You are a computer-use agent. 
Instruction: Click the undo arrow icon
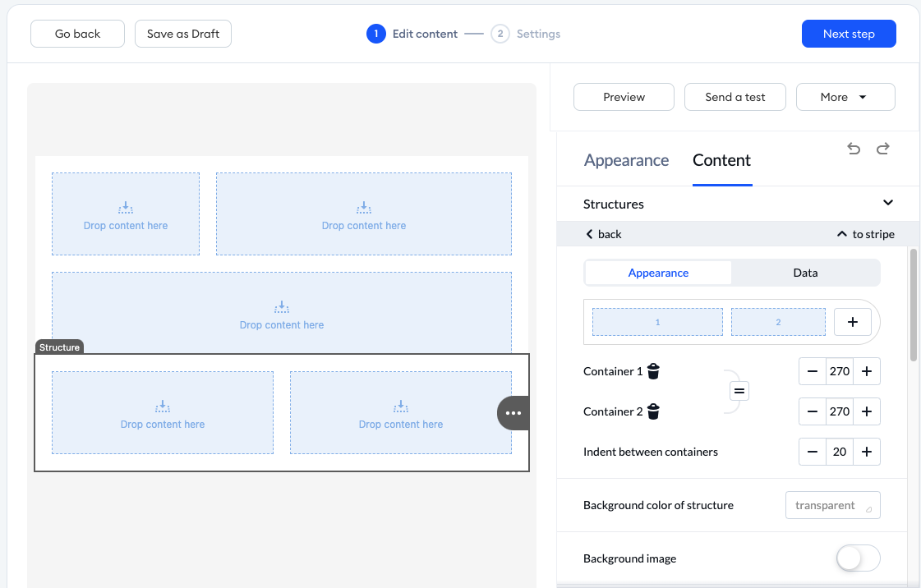pyautogui.click(x=854, y=149)
